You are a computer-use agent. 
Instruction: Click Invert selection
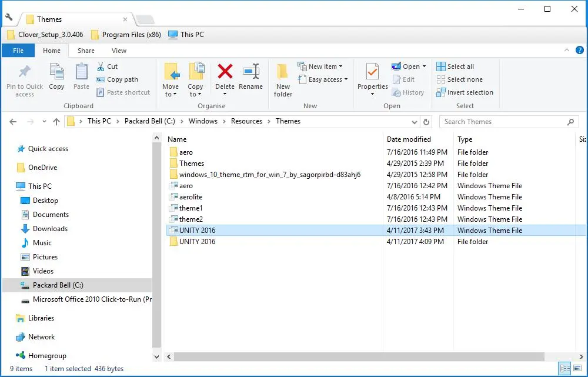pos(465,92)
